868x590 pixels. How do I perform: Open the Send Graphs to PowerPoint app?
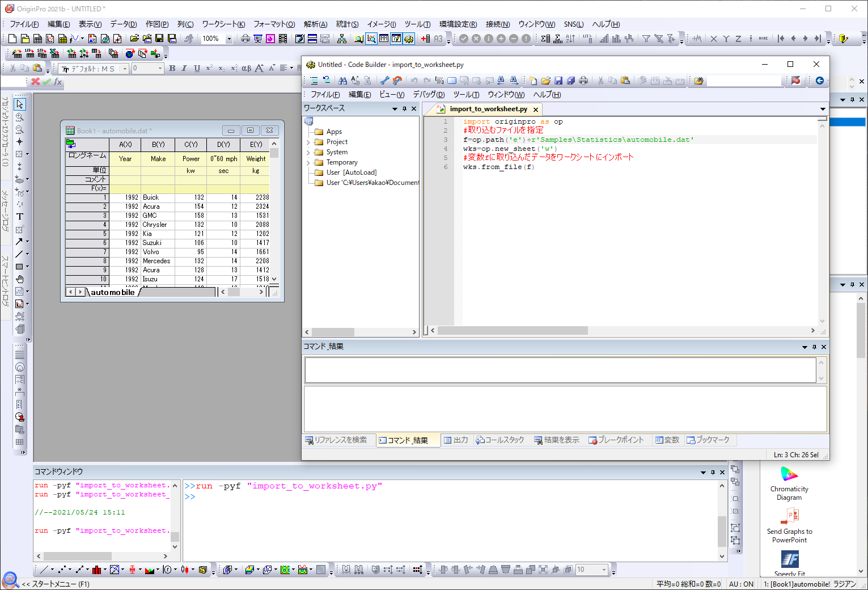(789, 525)
